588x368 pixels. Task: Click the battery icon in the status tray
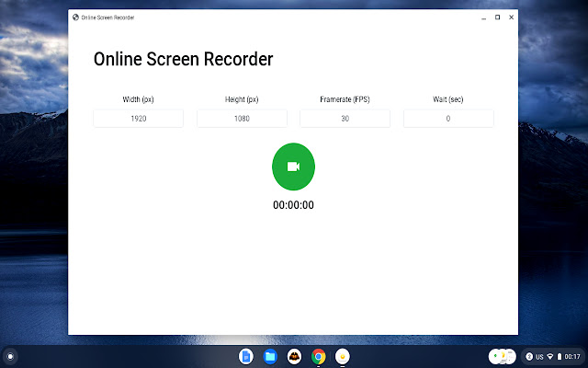click(560, 356)
